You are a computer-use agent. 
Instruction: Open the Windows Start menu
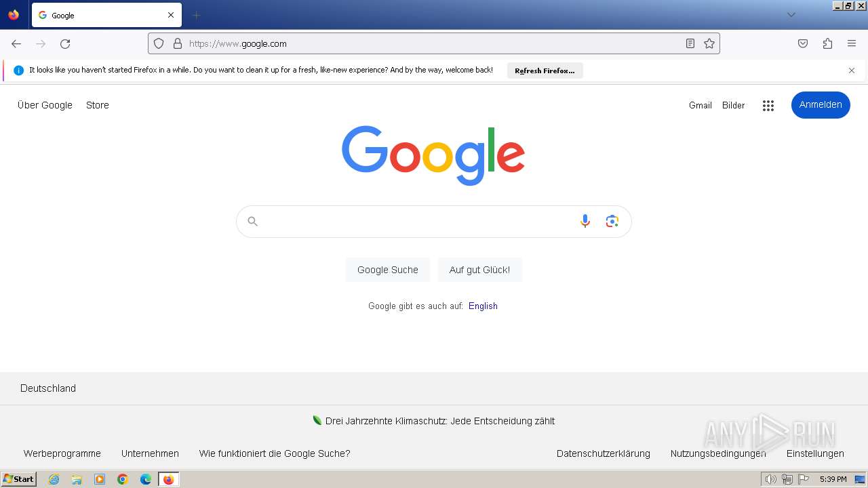tap(19, 479)
